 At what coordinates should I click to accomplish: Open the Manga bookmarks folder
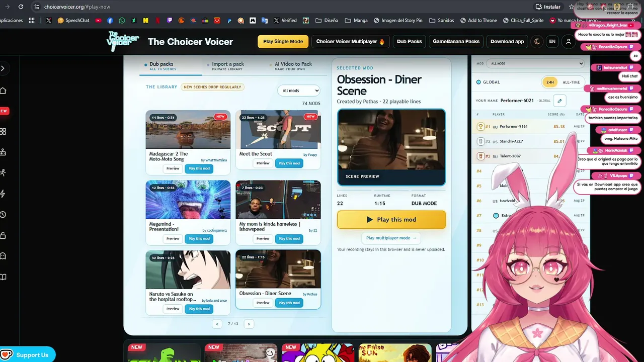[356, 21]
